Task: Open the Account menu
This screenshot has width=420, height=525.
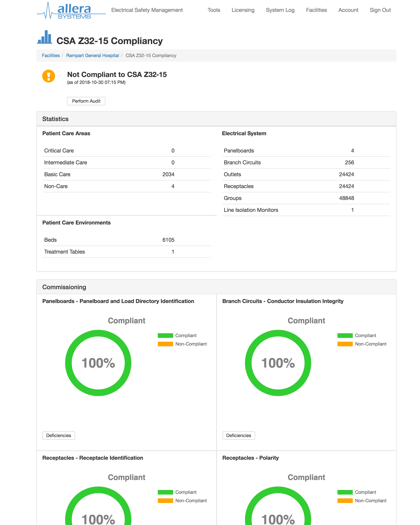Action: tap(348, 10)
